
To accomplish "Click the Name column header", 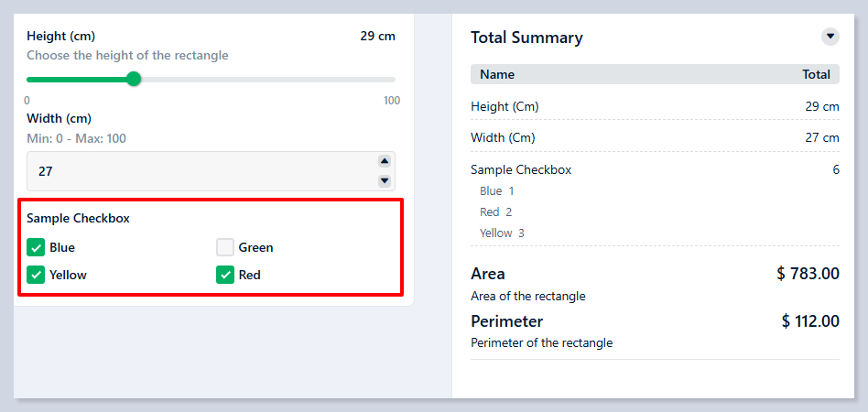I will (x=497, y=74).
